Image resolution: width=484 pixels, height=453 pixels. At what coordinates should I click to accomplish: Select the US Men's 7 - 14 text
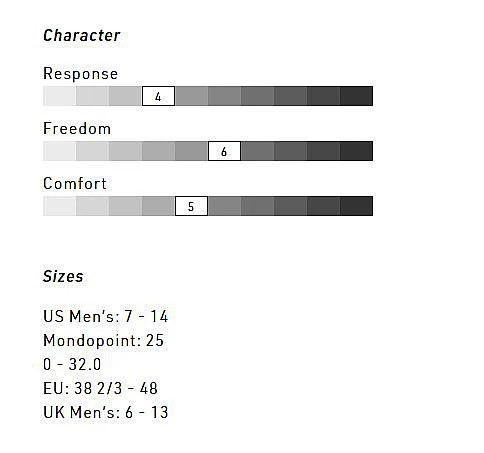105,316
